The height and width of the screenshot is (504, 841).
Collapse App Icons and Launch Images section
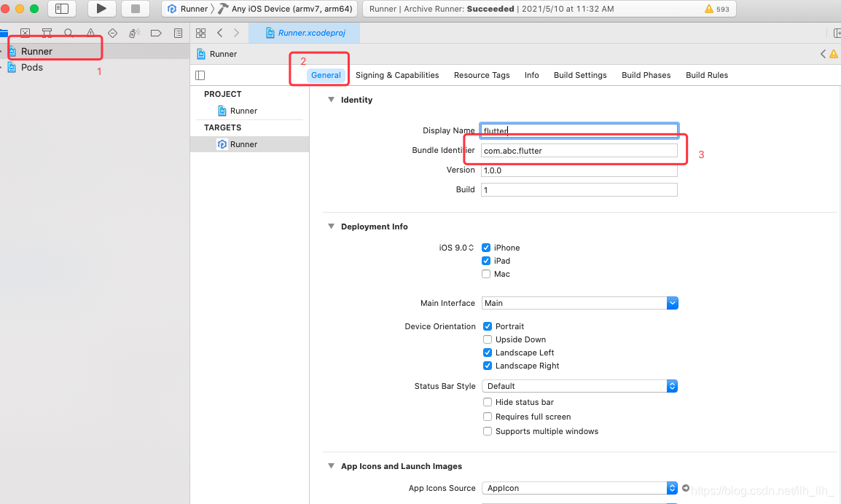(331, 466)
